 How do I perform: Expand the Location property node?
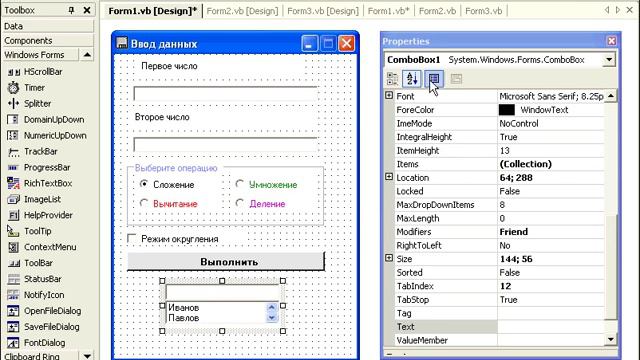(389, 177)
